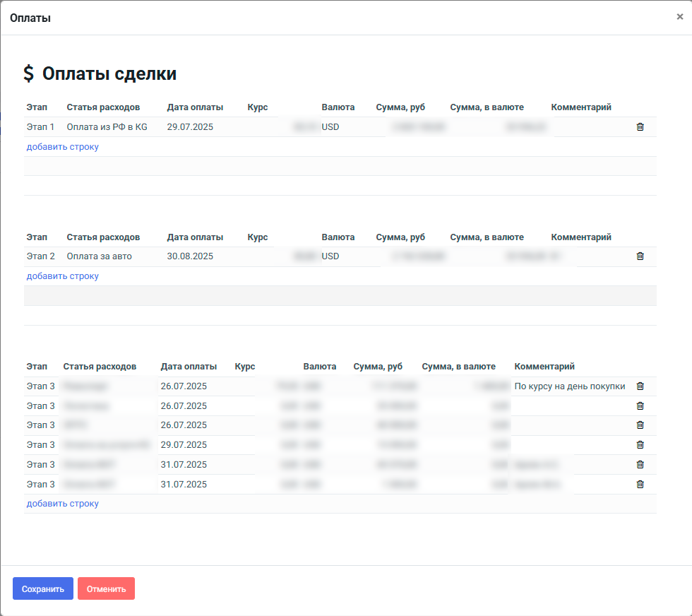Close the Оплаты dialog with the X

679,17
